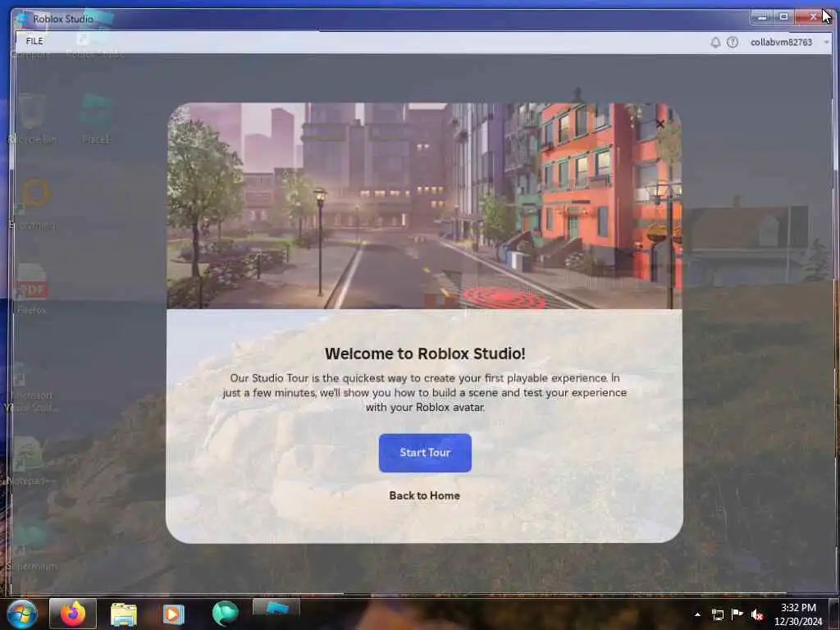840x630 pixels.
Task: Select the Roblox Studio taskbar button
Action: coord(276,608)
